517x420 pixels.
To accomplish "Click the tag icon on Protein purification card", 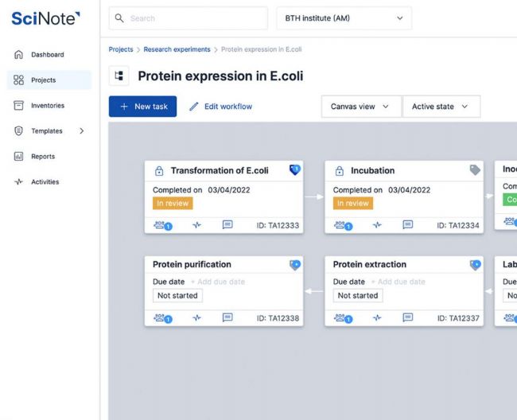I will pos(294,265).
